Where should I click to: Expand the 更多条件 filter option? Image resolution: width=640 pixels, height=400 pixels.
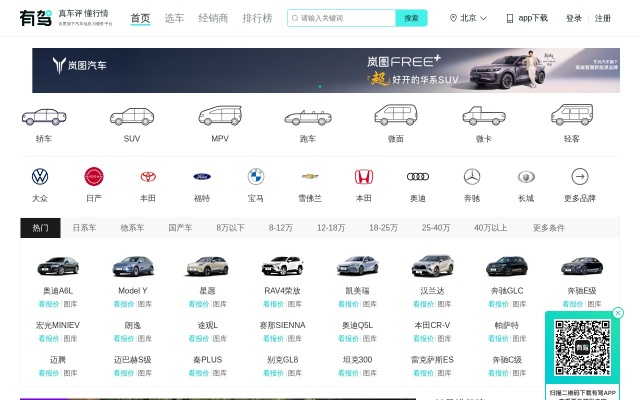coord(548,228)
